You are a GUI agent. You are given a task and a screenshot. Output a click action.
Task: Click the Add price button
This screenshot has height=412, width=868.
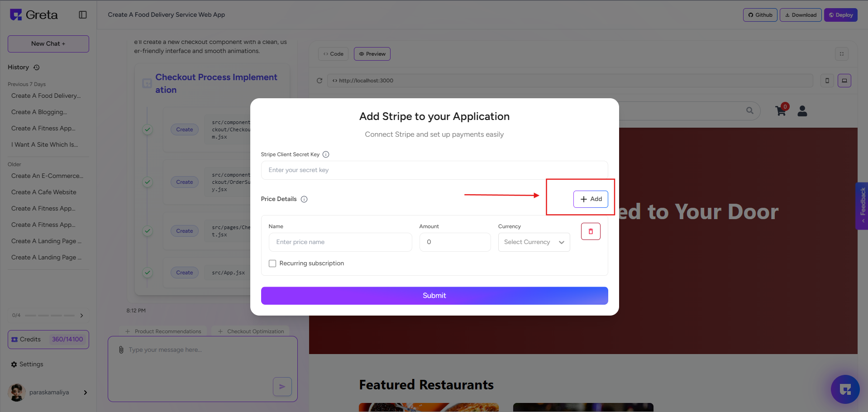(x=591, y=199)
